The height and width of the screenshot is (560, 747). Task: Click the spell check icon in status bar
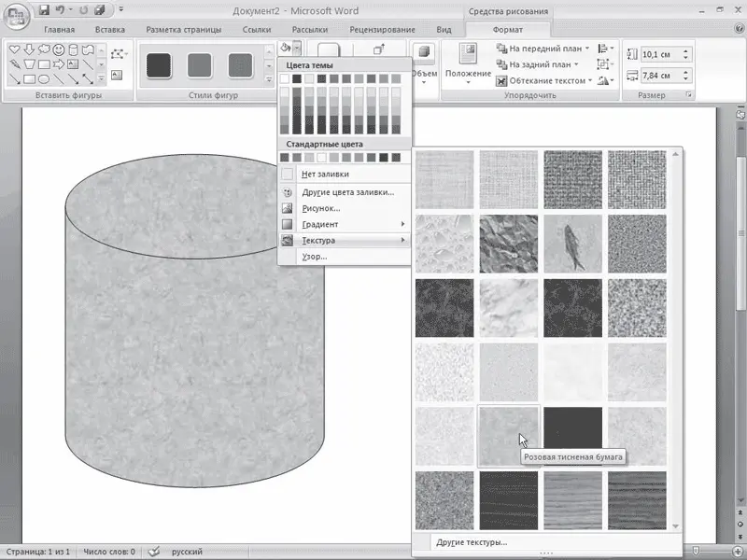(x=154, y=552)
